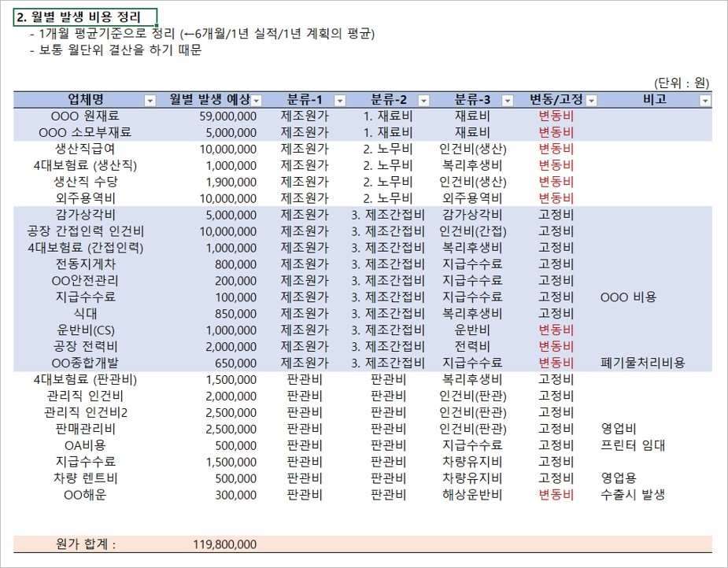Screen dimensions: 728x568
Task: Click the 변동비 cell for OO해운 row
Action: [556, 495]
